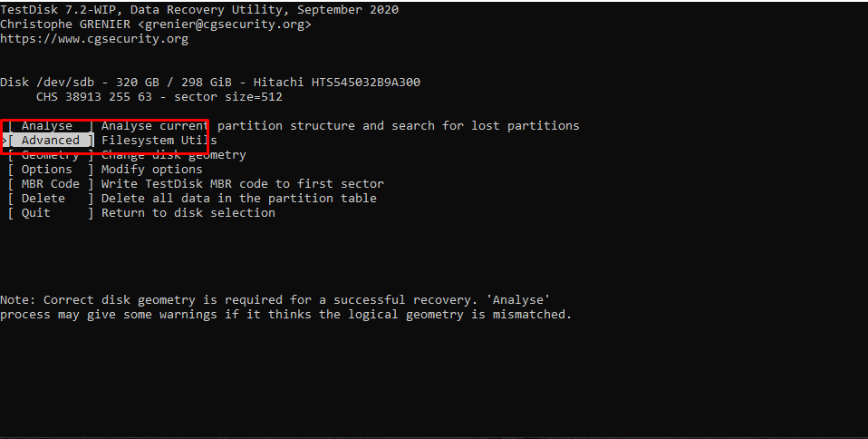Open the https://www.cgsecurity.org link
Screen dimensions: 868x439
click(94, 39)
